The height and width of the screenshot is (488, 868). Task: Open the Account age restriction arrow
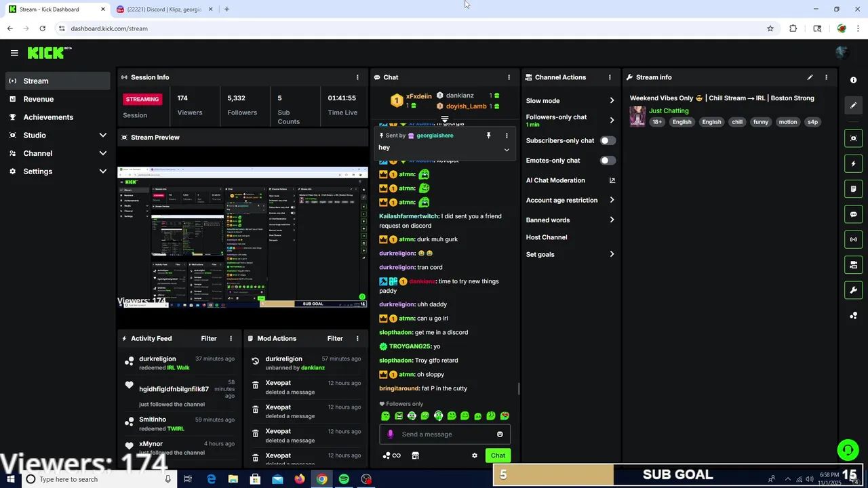(612, 200)
